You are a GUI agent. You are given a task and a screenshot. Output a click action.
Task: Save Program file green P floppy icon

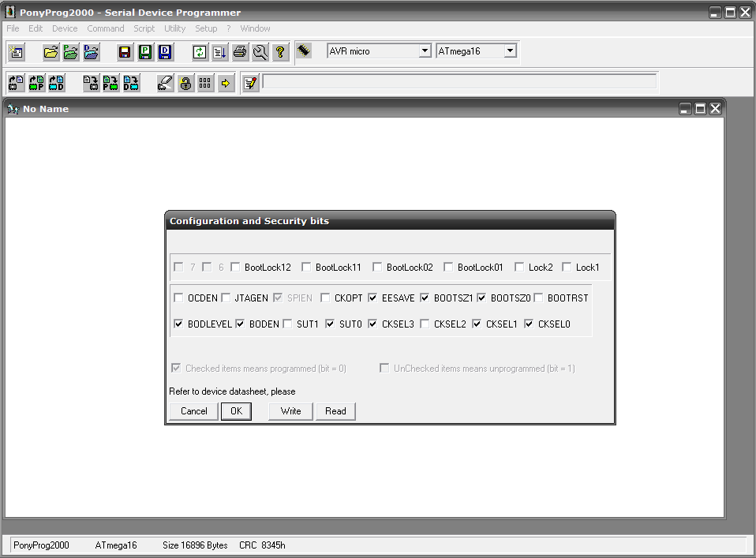coord(145,51)
